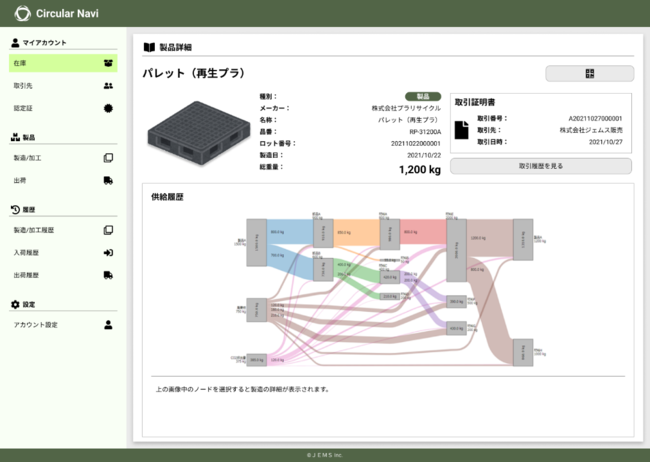The image size is (650, 463).
Task: Click the 製造/加工 copy icon
Action: [x=108, y=158]
